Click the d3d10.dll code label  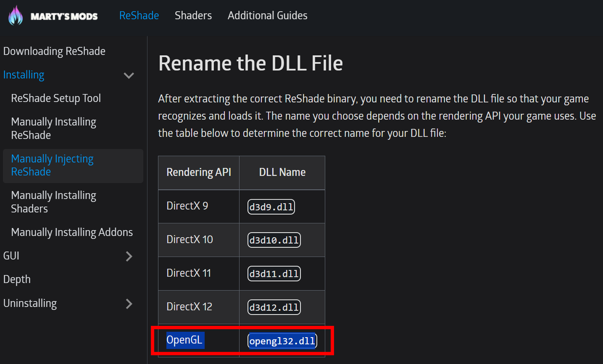click(274, 240)
